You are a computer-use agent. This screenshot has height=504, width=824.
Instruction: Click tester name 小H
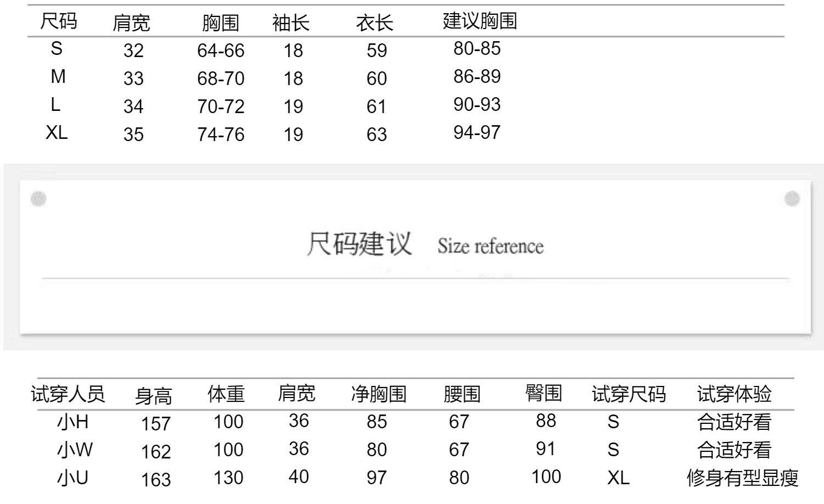tap(73, 422)
